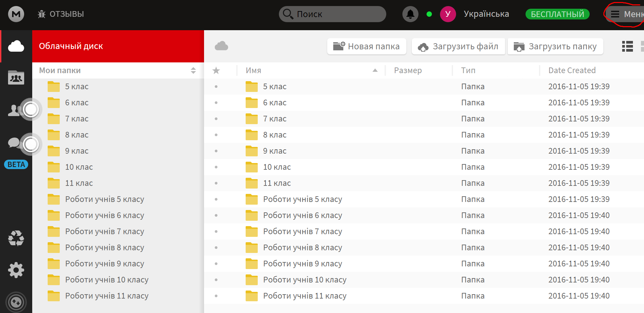Open notifications bell icon
Viewport: 644px width, 313px height.
[x=410, y=14]
